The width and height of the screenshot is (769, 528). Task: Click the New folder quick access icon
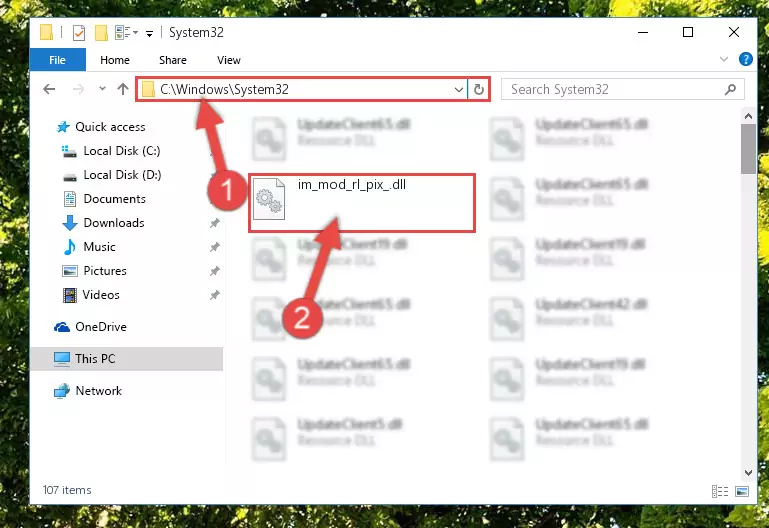[x=101, y=33]
